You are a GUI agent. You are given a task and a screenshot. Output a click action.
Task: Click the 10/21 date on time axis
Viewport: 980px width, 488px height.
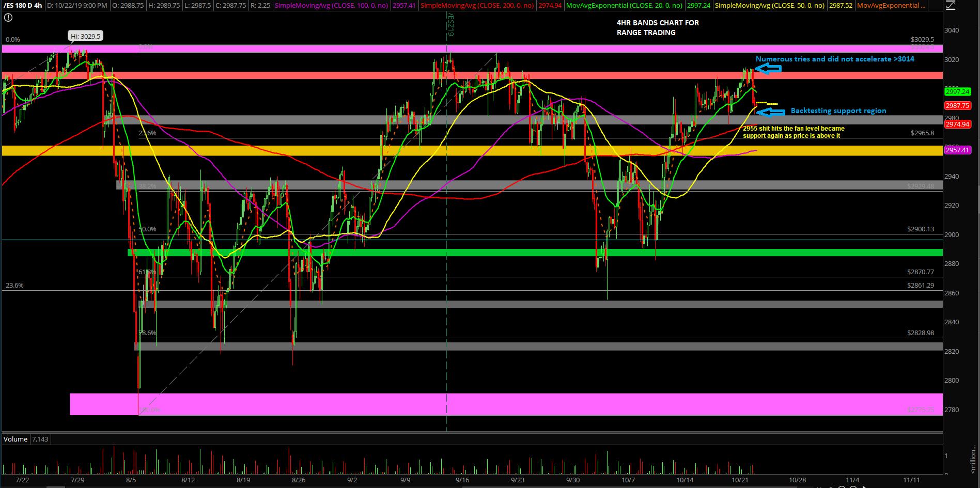point(740,480)
